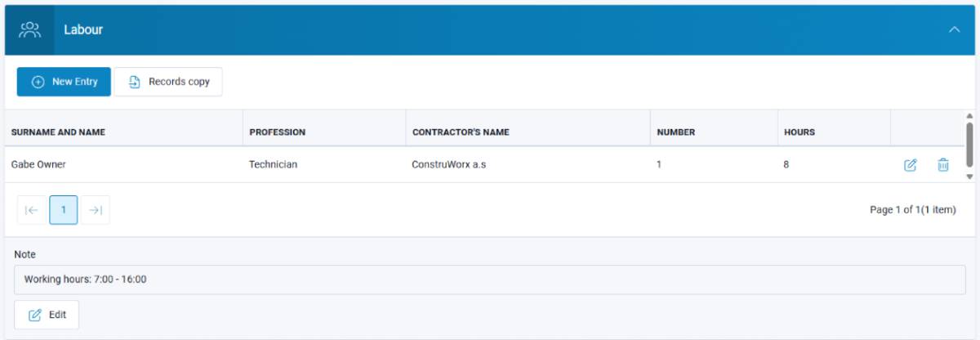
Task: Go to the last page arrow
Action: pyautogui.click(x=96, y=210)
